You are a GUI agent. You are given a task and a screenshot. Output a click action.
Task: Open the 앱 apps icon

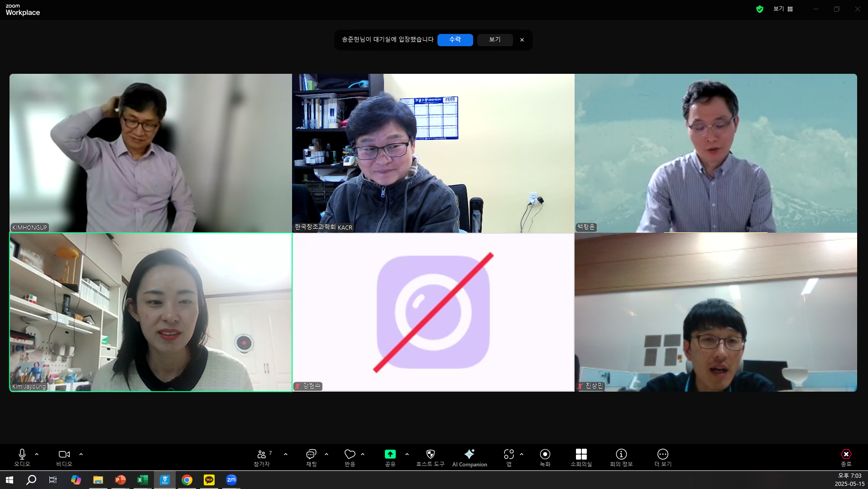pyautogui.click(x=509, y=457)
